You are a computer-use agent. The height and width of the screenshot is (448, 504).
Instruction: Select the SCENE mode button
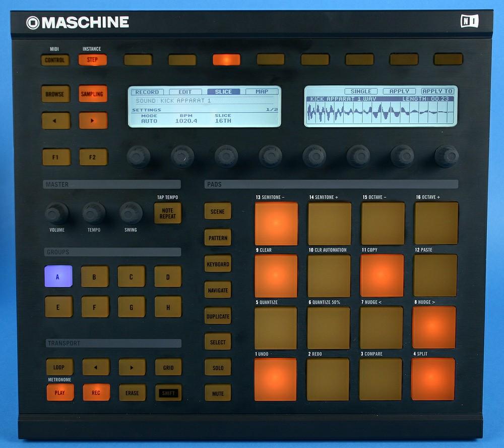tap(217, 211)
